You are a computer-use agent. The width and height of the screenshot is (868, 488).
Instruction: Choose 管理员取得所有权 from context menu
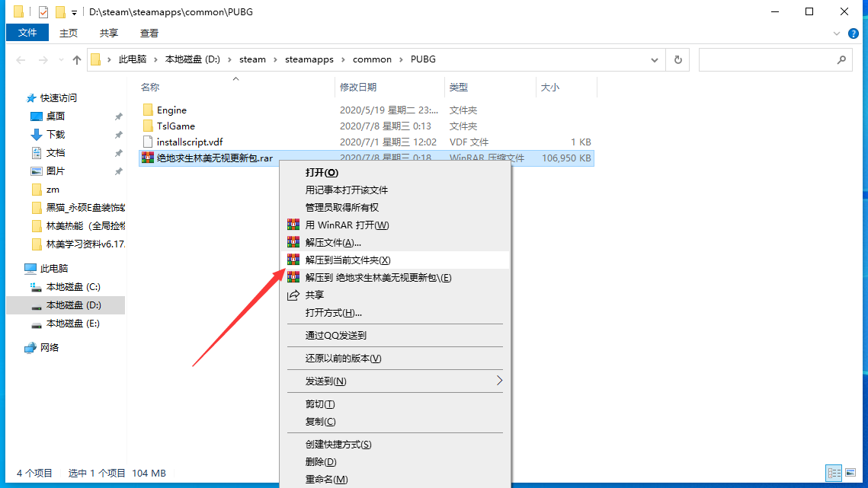coord(396,208)
